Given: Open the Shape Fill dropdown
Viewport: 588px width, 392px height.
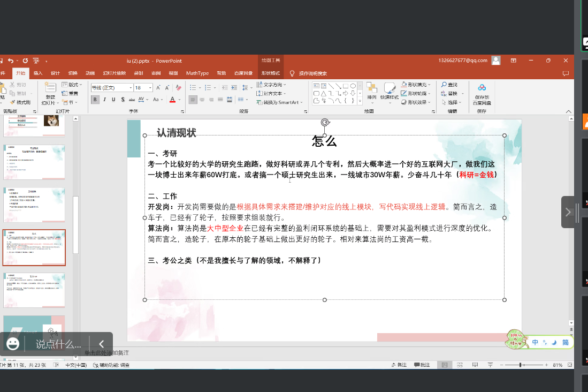Looking at the screenshot, I should (417, 85).
